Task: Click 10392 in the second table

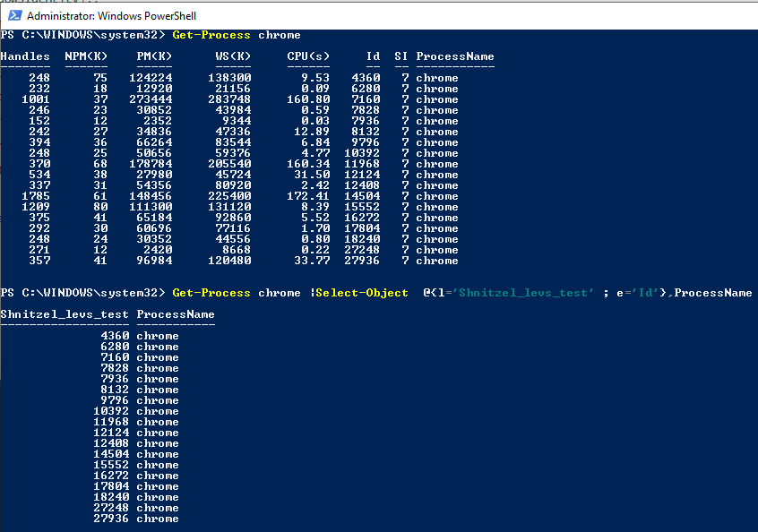Action: pos(111,411)
